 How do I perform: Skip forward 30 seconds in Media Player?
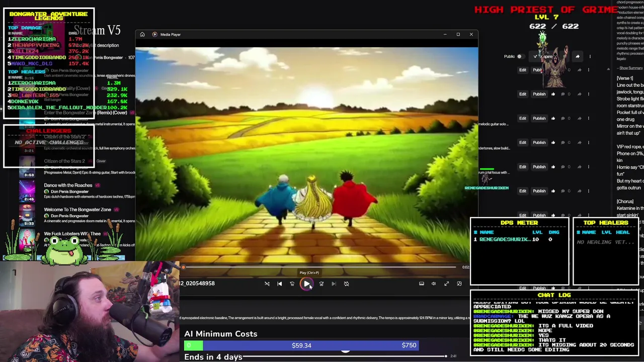[x=321, y=284]
